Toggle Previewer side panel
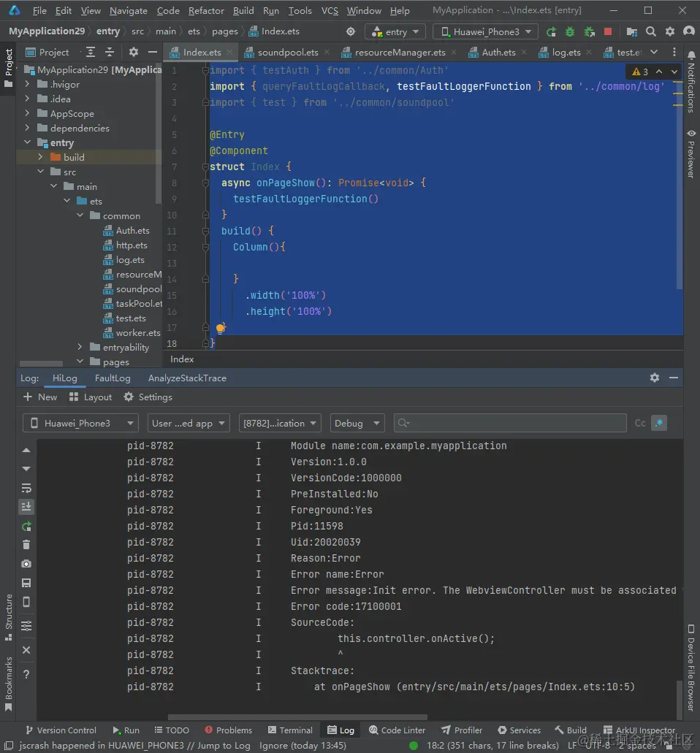The width and height of the screenshot is (700, 753). [691, 153]
